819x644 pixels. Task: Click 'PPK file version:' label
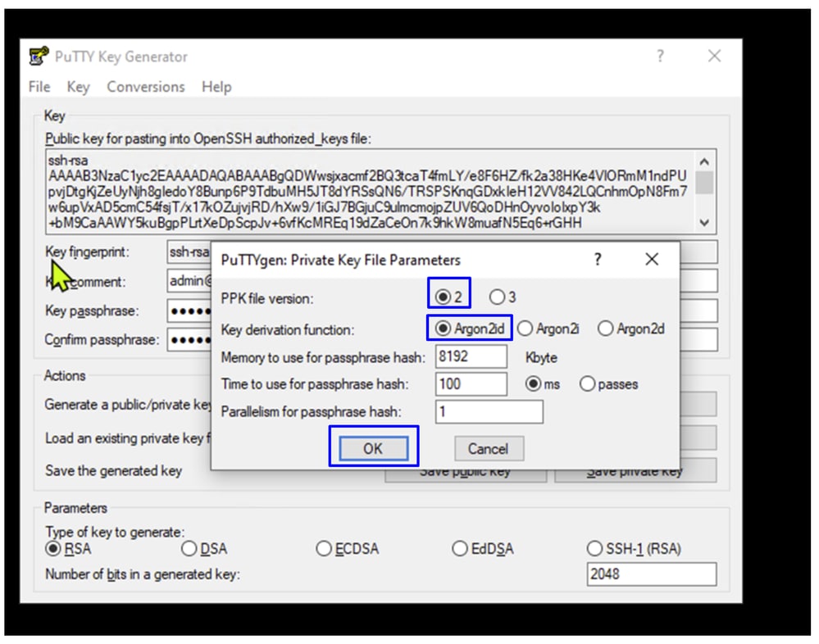click(x=267, y=299)
